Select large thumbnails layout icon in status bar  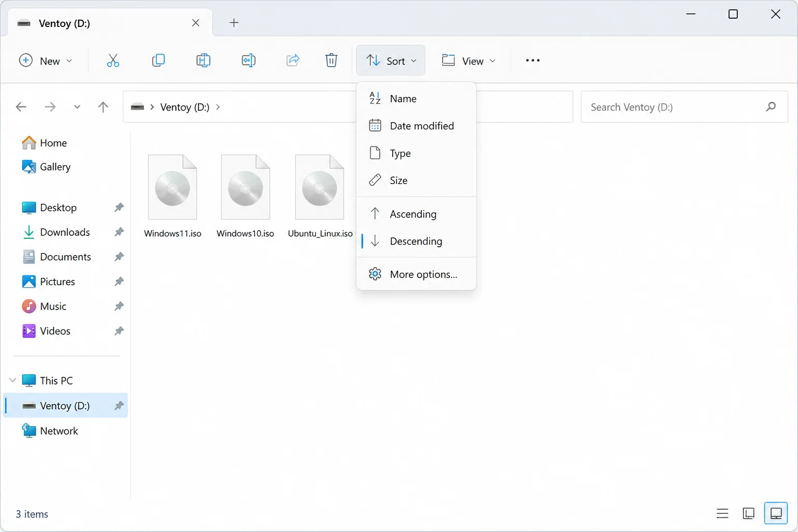776,514
